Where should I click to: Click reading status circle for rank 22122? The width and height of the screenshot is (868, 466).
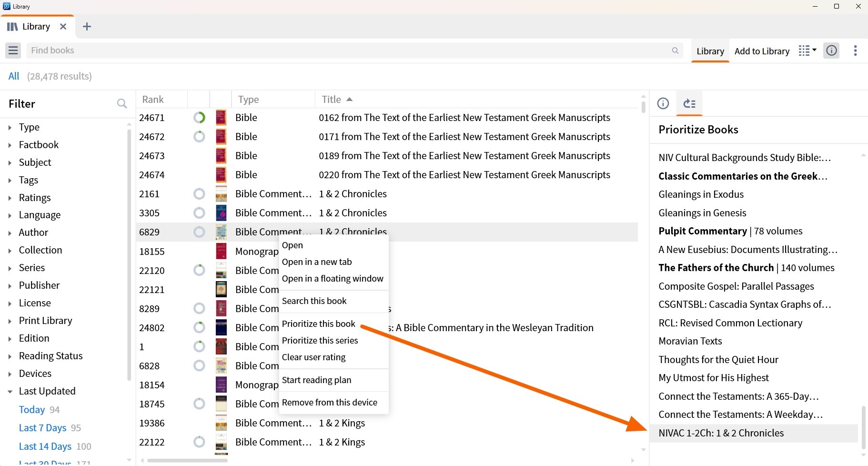(199, 442)
